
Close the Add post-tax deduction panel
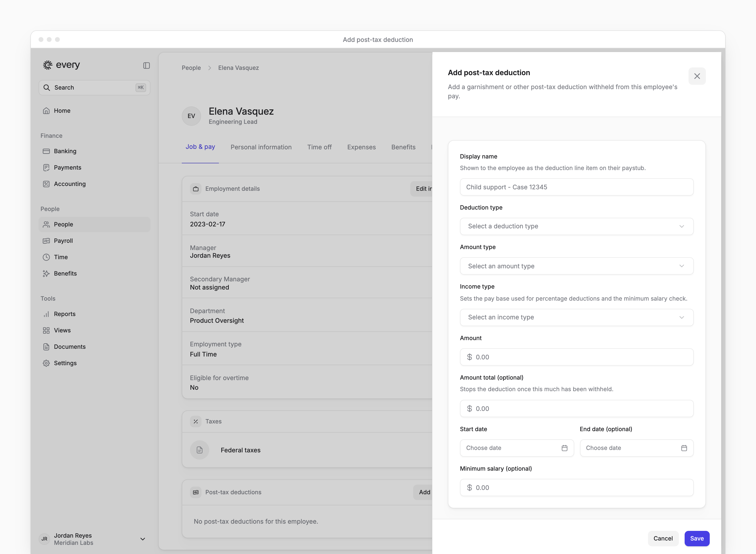[697, 76]
